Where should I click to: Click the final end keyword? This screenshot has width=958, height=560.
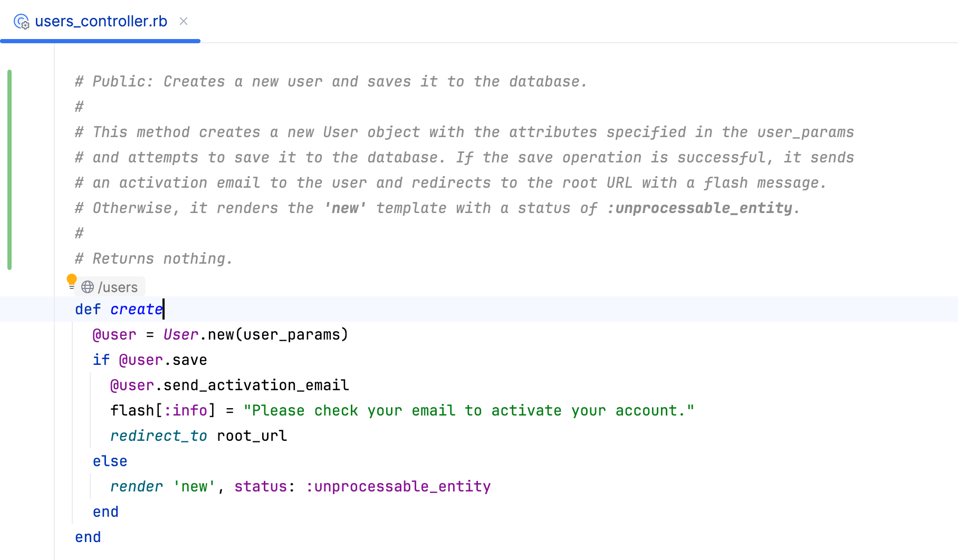(x=88, y=537)
